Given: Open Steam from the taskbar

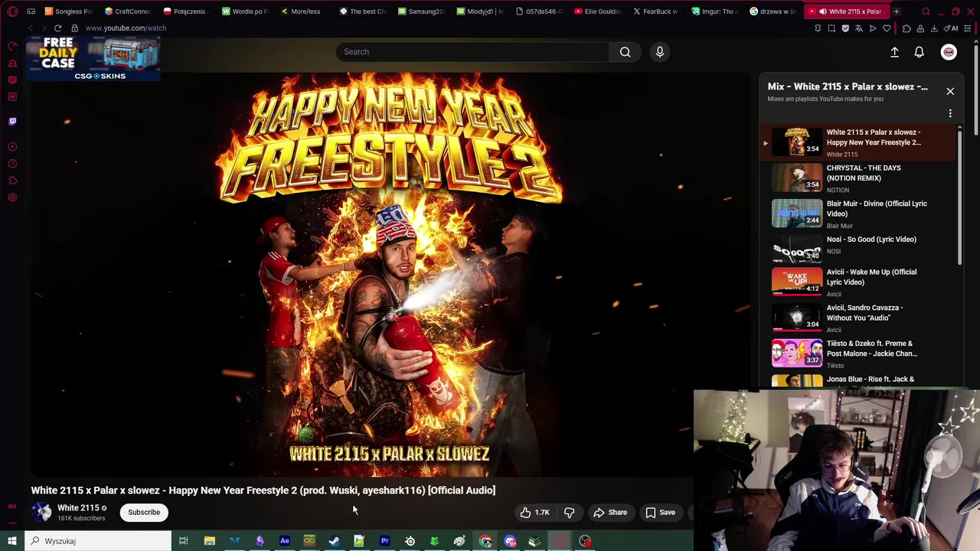Looking at the screenshot, I should 335,541.
